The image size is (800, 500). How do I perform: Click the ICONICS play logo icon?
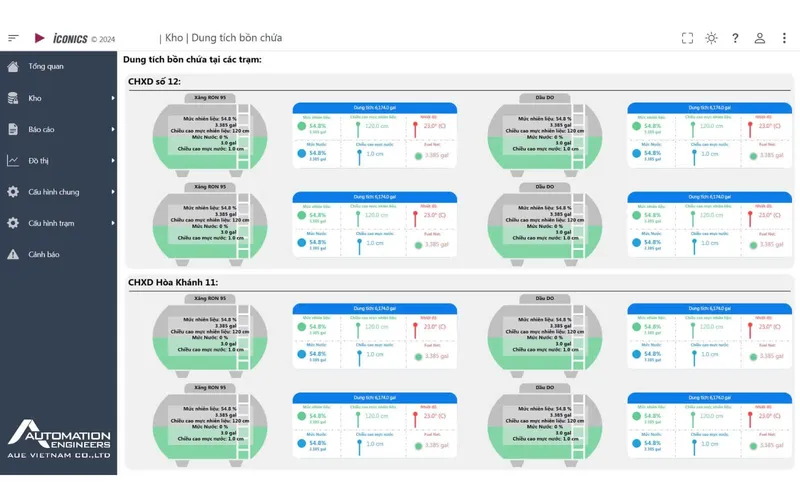(x=39, y=38)
